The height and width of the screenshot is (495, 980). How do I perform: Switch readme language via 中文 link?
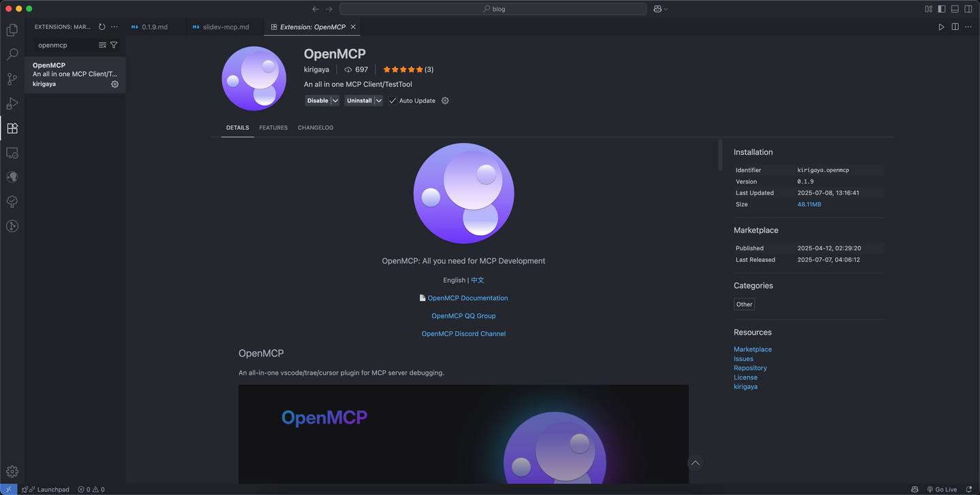(478, 280)
